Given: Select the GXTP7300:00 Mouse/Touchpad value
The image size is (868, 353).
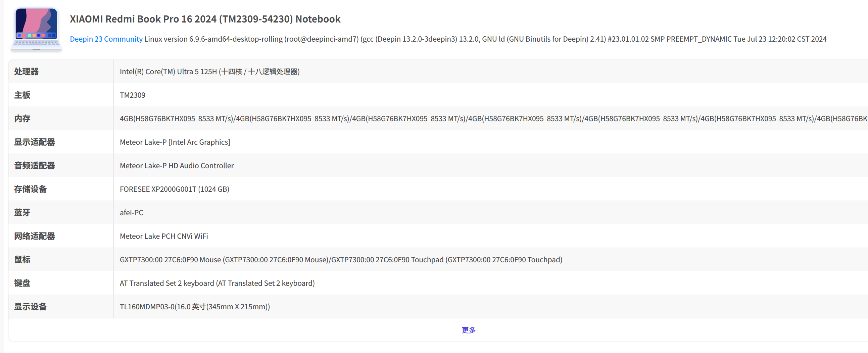Looking at the screenshot, I should coord(341,260).
